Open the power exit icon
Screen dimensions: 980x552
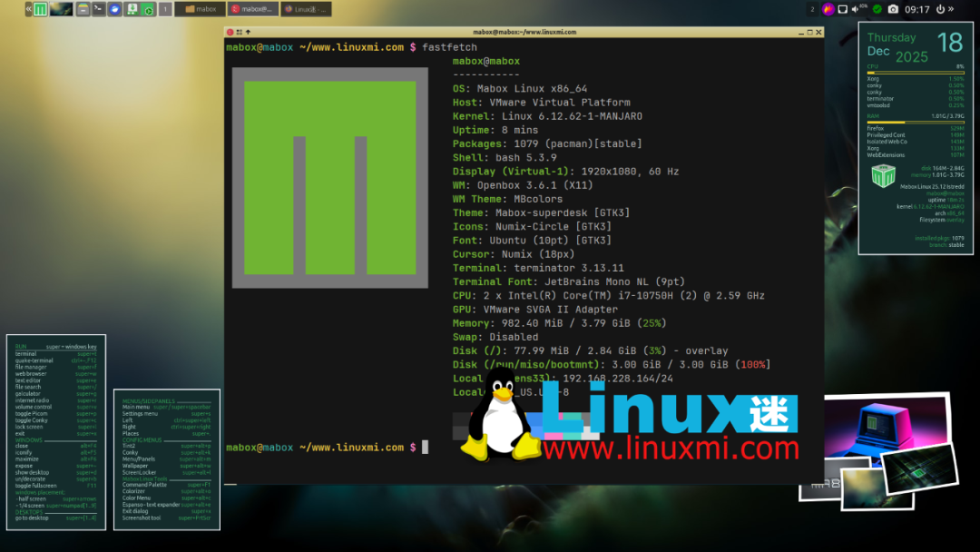(x=940, y=9)
